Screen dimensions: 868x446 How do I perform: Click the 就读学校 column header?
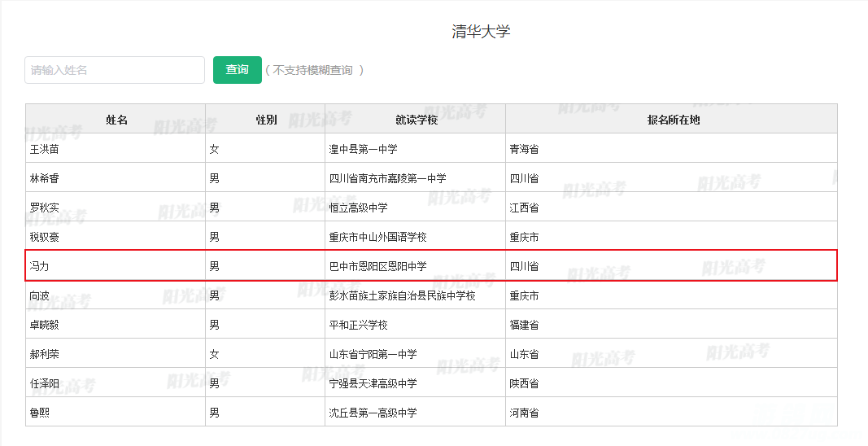(x=417, y=120)
